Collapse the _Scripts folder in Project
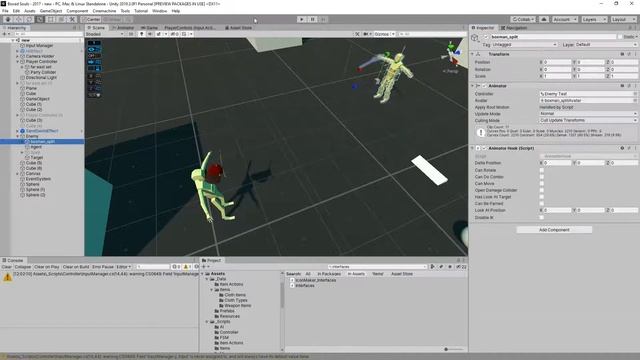Image resolution: width=640 pixels, height=360 pixels. click(x=207, y=322)
